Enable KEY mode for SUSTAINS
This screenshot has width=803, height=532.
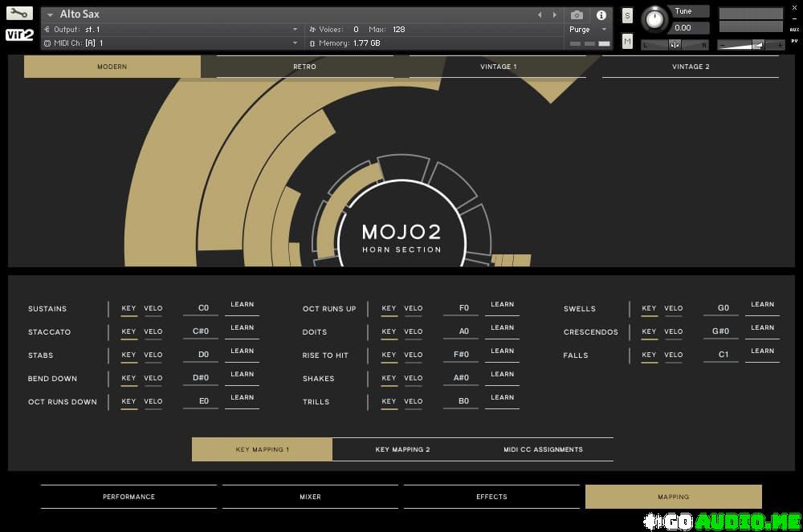[128, 308]
